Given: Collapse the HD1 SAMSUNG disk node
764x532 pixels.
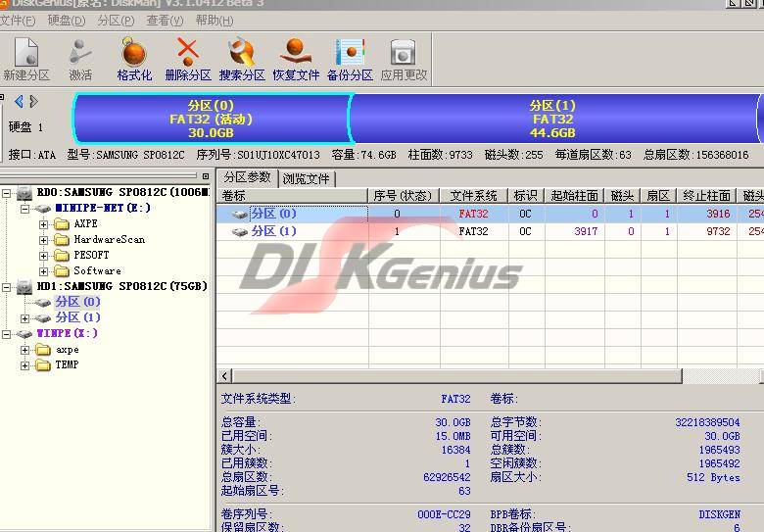Looking at the screenshot, I should (6, 287).
